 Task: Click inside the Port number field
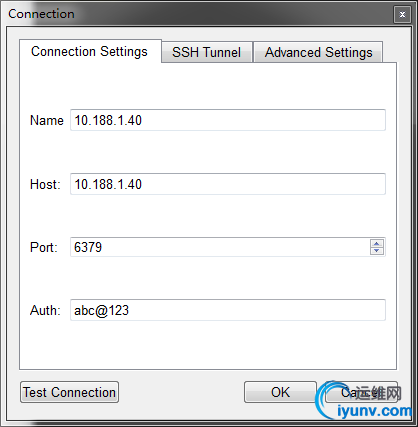(220, 247)
